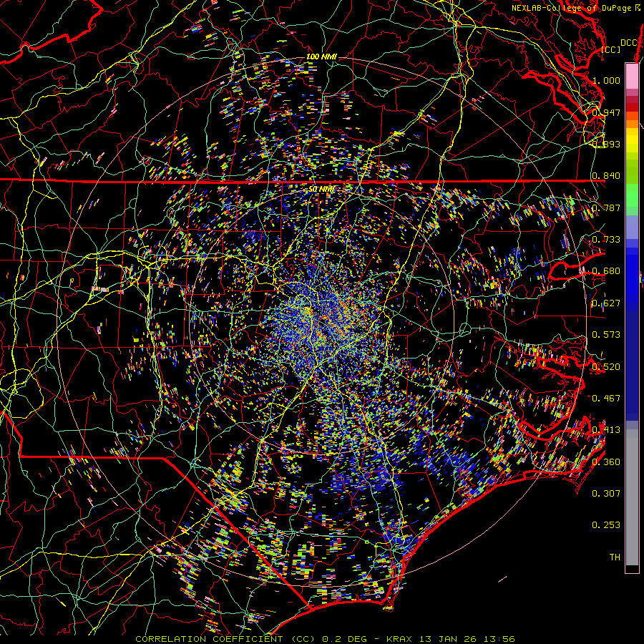
Task: Click the 0.733 color scale label
Action: (606, 239)
